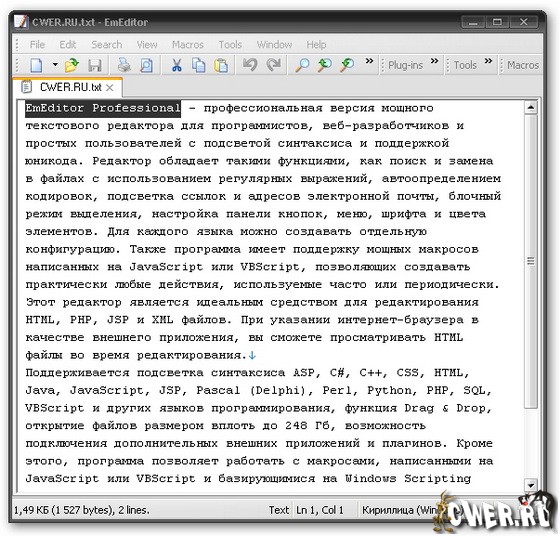
Task: Click the file size status bar entry
Action: [x=82, y=510]
